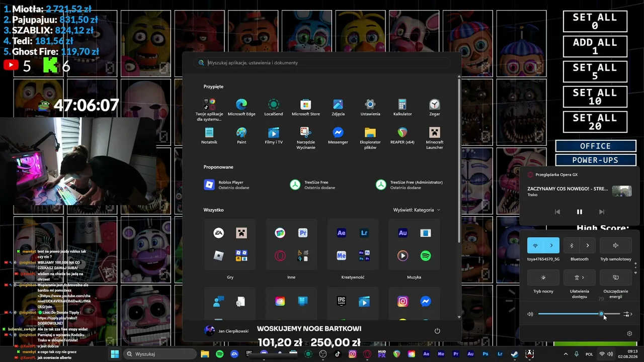Open the Filmy i TV app

pyautogui.click(x=274, y=135)
